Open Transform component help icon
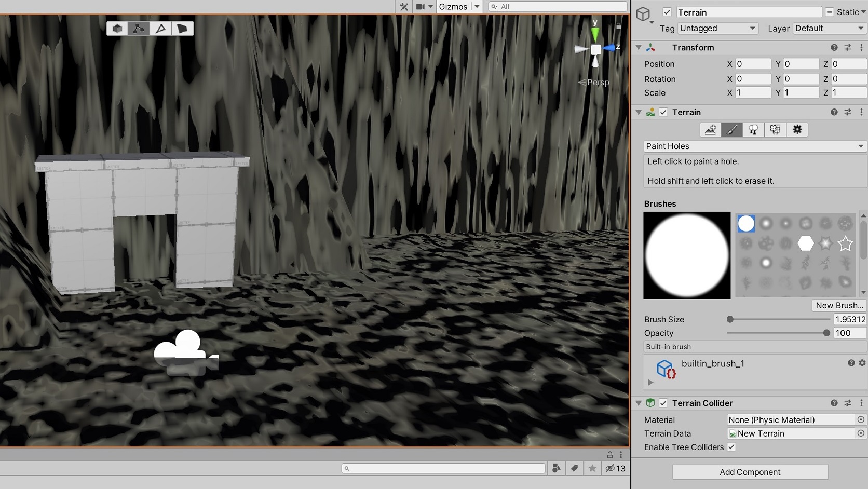This screenshot has height=489, width=868. click(834, 48)
